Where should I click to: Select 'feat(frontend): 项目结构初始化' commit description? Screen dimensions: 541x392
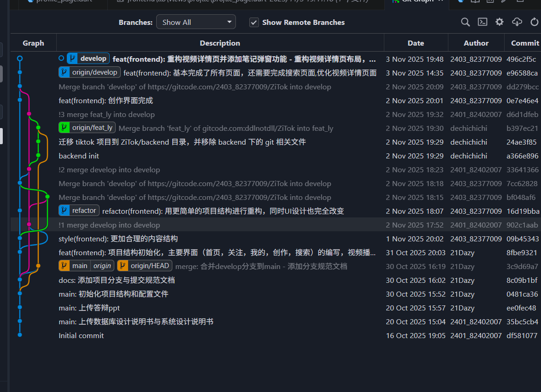[217, 253]
